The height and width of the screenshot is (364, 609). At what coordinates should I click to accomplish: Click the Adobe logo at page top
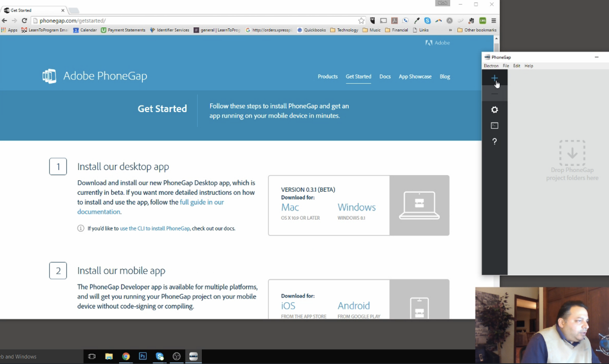coord(438,43)
